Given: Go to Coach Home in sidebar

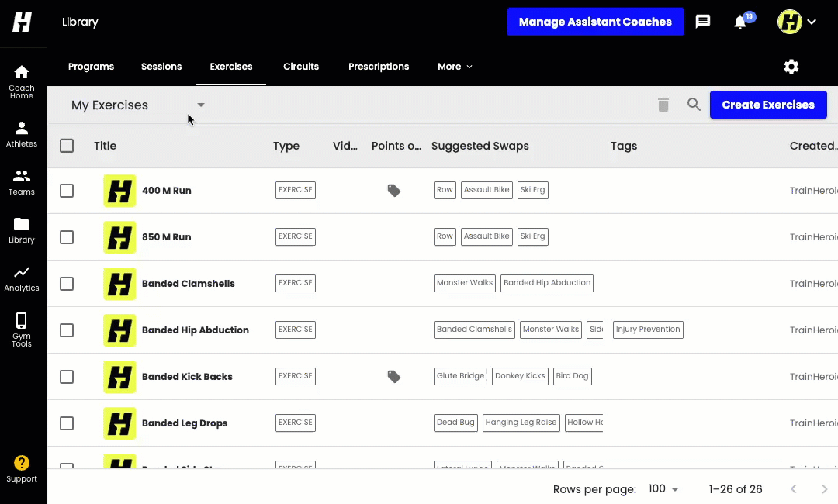Looking at the screenshot, I should click(22, 81).
